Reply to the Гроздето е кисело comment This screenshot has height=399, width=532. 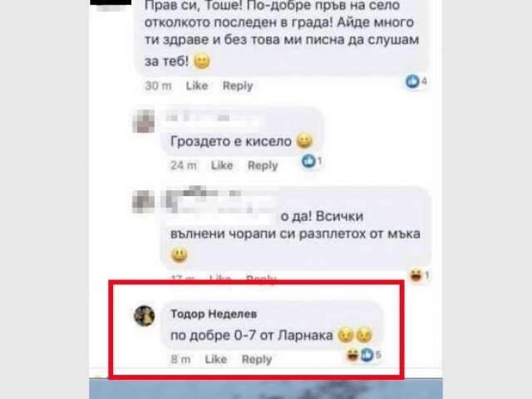(x=263, y=165)
